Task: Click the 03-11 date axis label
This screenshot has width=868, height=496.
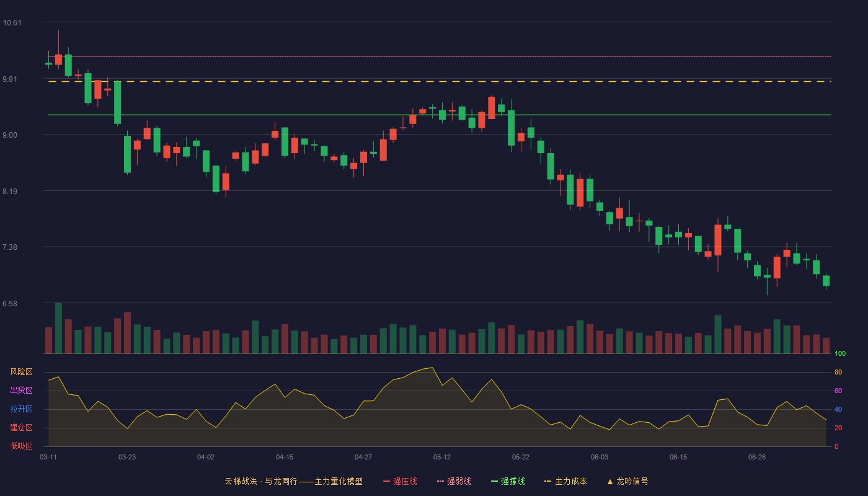Action: [x=48, y=457]
